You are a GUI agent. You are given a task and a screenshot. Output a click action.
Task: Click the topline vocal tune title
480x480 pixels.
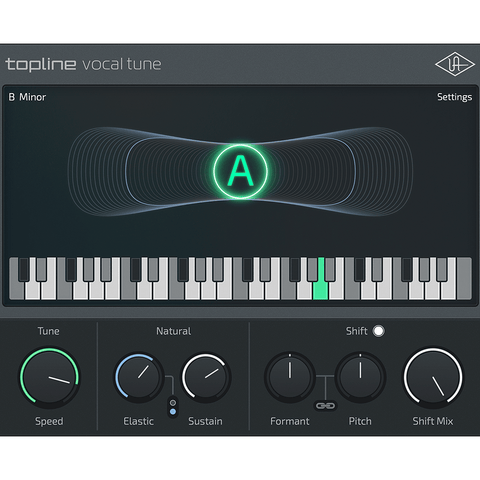point(83,64)
